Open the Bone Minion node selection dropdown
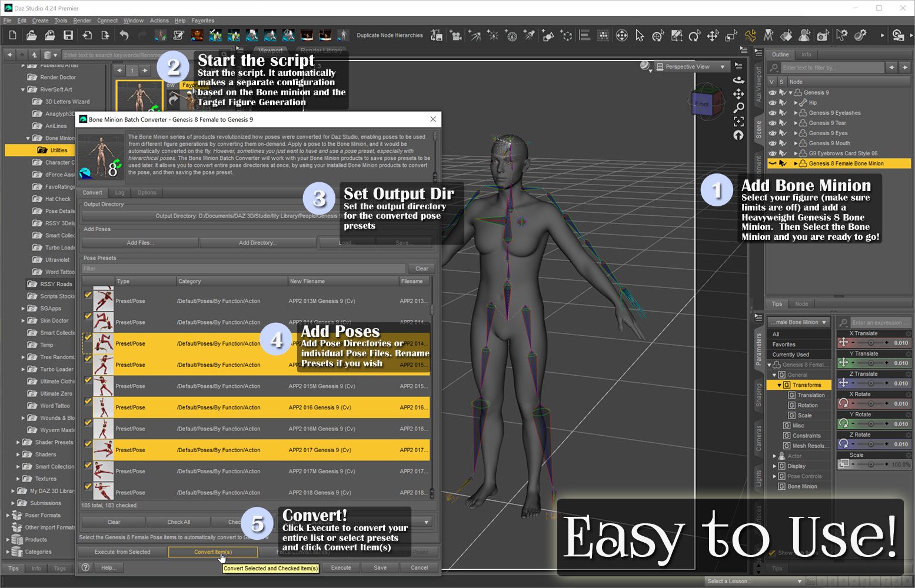Image resolution: width=915 pixels, height=588 pixels. (798, 322)
